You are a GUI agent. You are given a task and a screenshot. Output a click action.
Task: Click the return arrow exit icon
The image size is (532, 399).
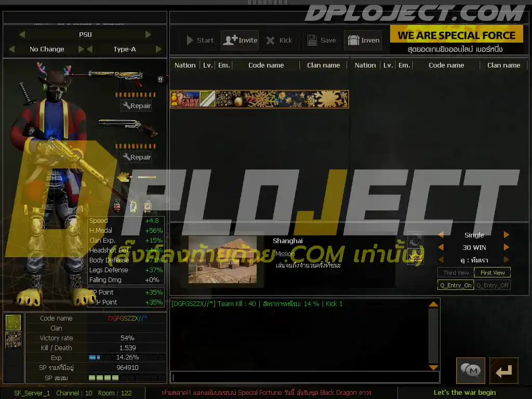click(x=504, y=370)
